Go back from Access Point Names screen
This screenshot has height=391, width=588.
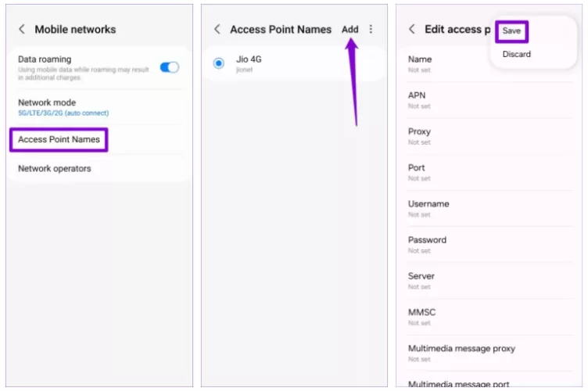tap(217, 30)
